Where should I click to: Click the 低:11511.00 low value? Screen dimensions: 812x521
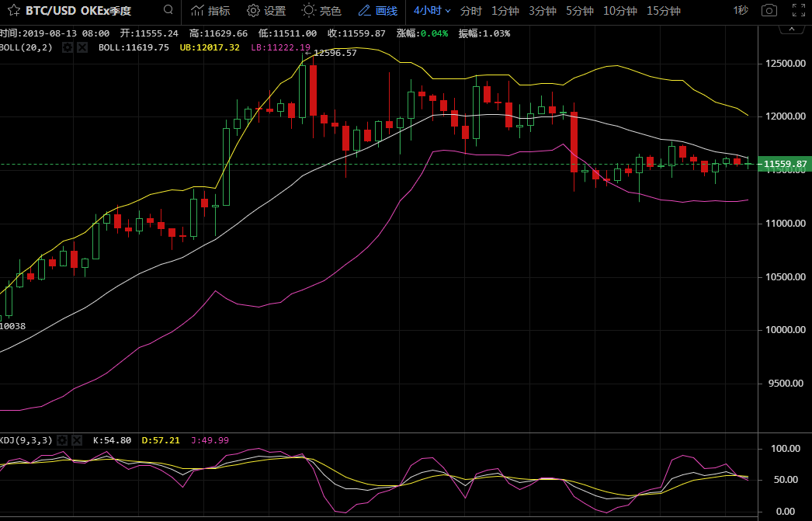287,33
